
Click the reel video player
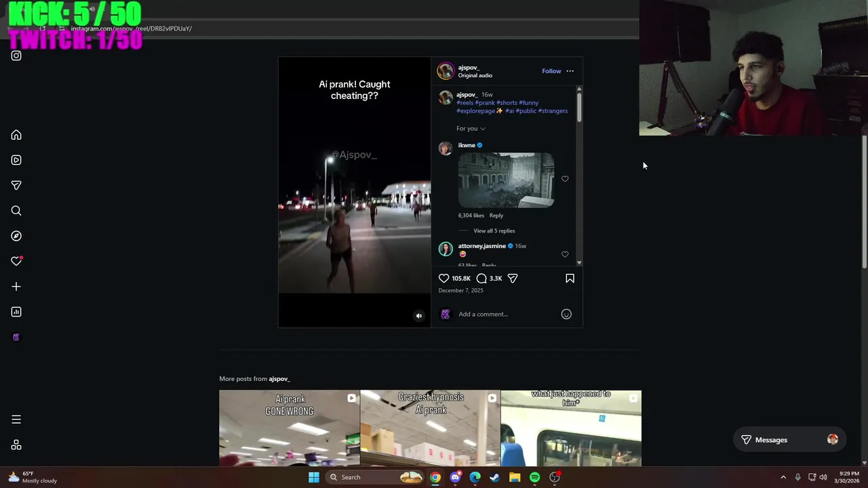pyautogui.click(x=355, y=192)
